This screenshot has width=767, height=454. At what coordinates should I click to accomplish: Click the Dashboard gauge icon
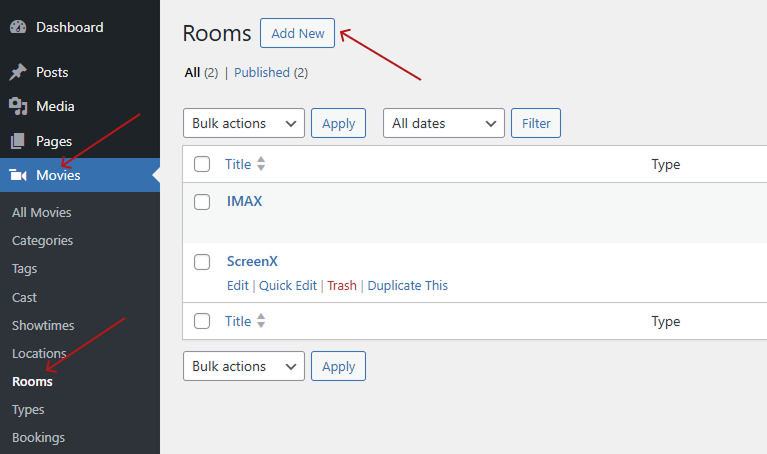[18, 28]
